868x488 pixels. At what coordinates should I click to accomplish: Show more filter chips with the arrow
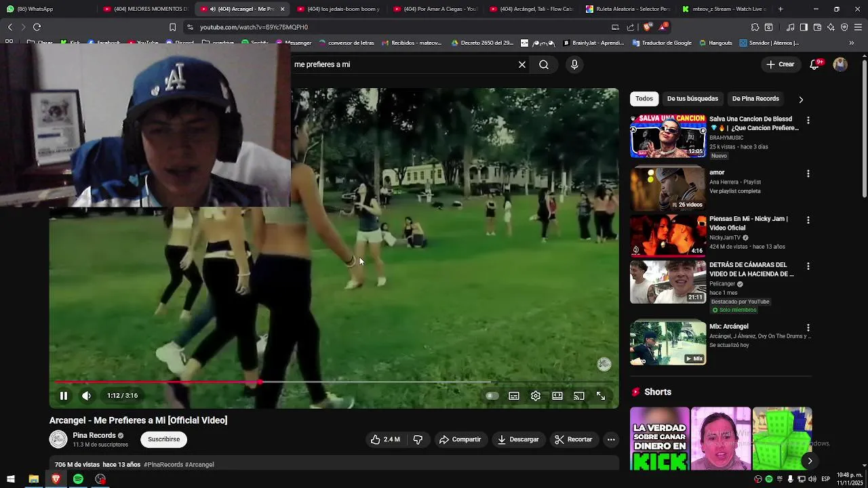coord(801,100)
